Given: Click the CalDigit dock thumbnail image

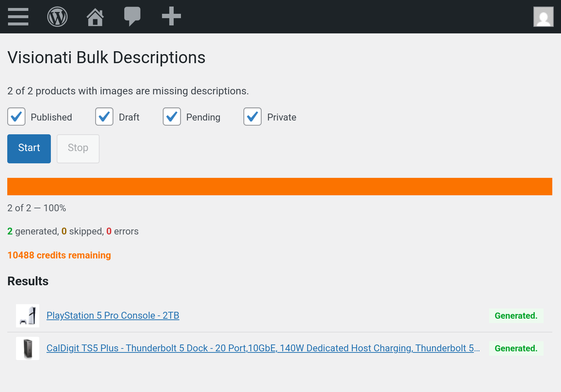Looking at the screenshot, I should 27,348.
